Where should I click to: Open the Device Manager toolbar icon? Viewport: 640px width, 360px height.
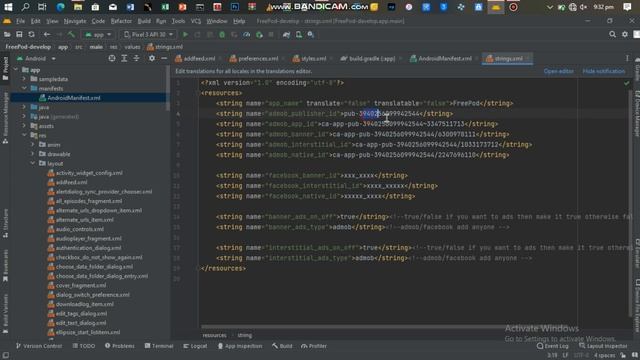(299, 35)
